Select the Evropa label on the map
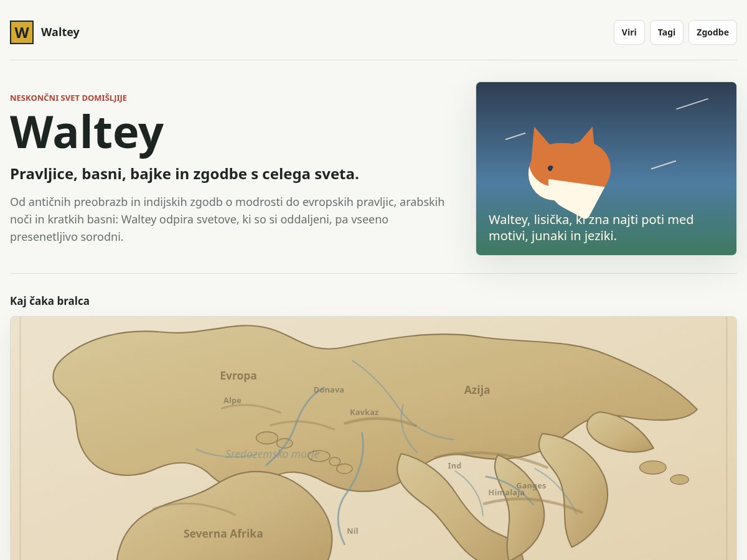Image resolution: width=747 pixels, height=560 pixels. 238,376
